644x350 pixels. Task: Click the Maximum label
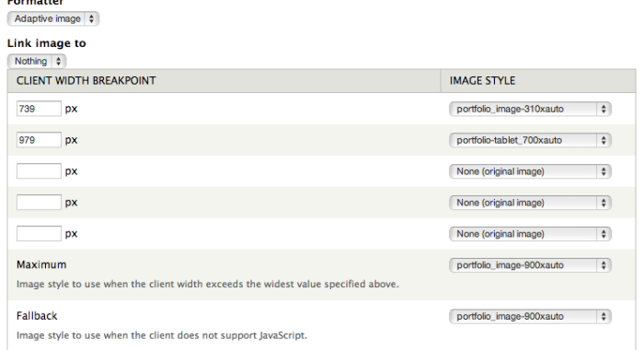click(41, 264)
